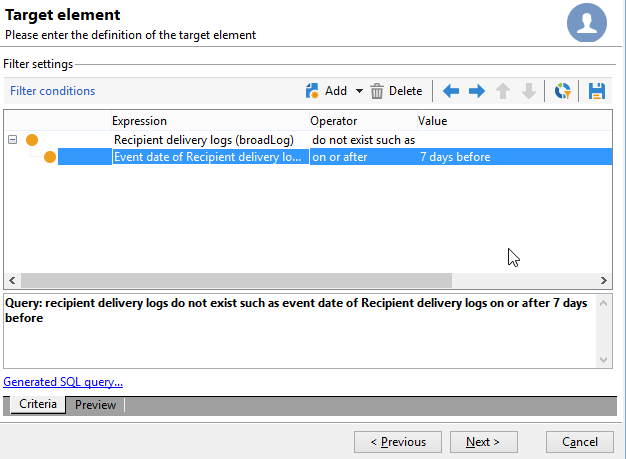Viewport: 626px width, 459px height.
Task: Open the Generated SQL query link
Action: (x=63, y=382)
